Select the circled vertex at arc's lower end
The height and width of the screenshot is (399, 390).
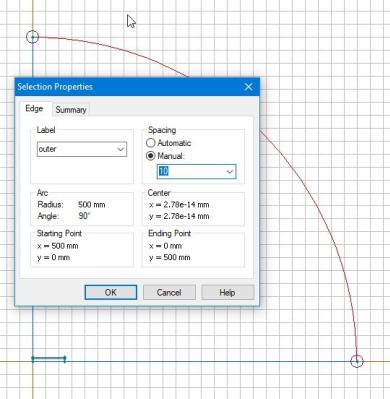pyautogui.click(x=357, y=361)
